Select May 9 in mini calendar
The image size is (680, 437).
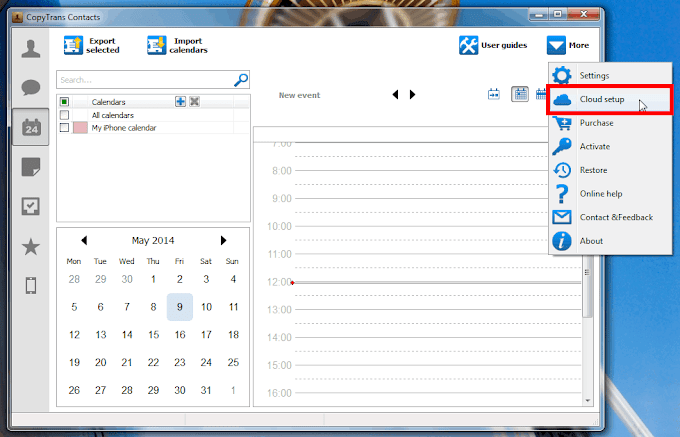[180, 307]
